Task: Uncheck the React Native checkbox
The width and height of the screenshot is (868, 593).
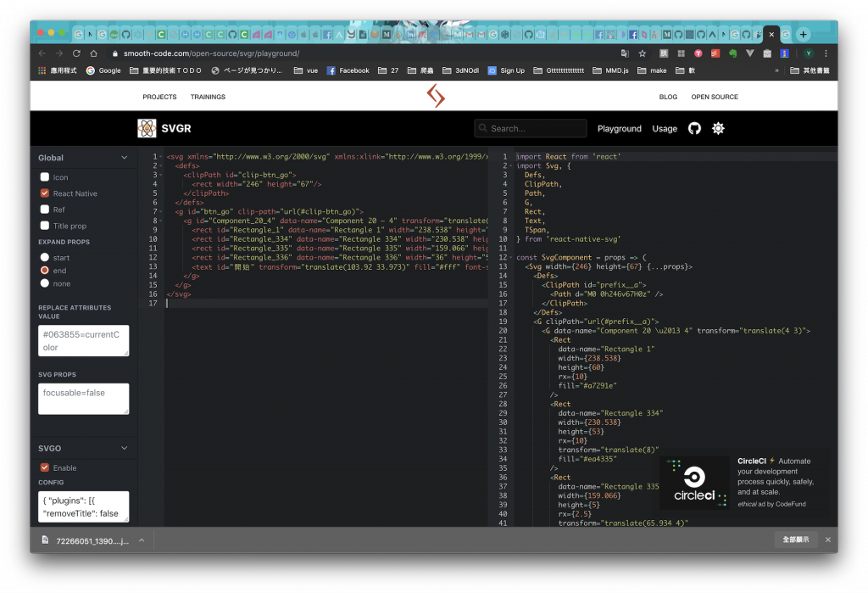Action: [x=45, y=193]
